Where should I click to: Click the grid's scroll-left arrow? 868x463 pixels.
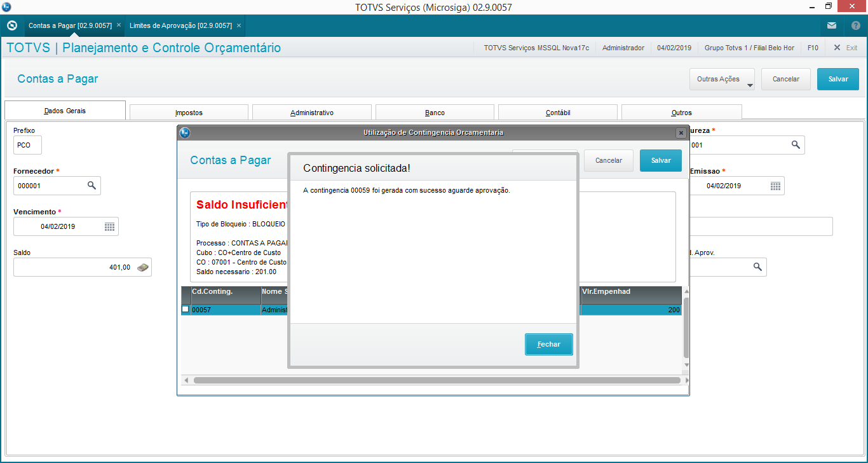point(186,380)
